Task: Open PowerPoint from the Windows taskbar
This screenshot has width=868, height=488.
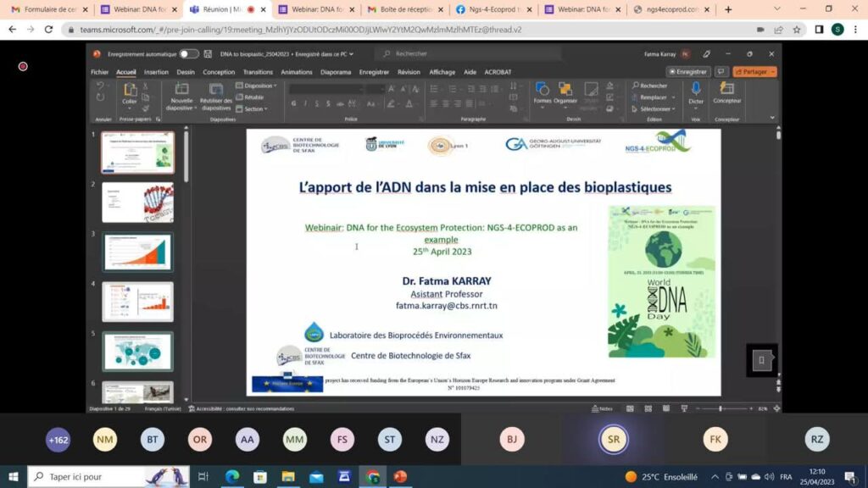Action: (400, 477)
